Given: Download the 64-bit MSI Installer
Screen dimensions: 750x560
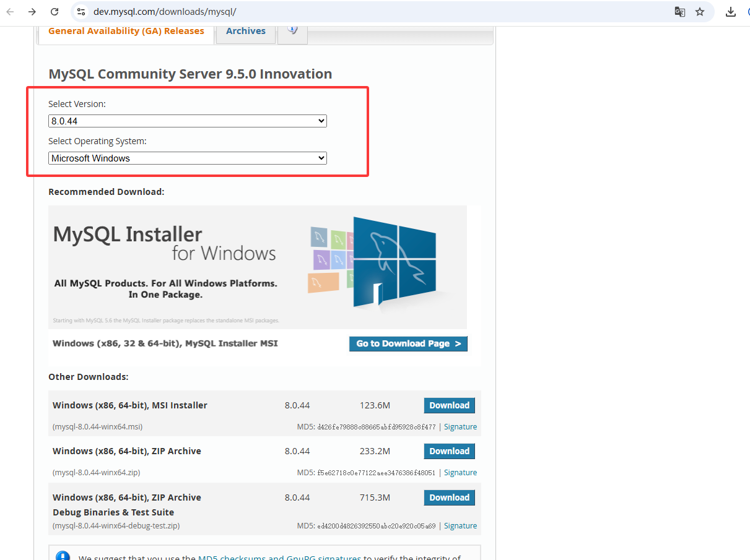Looking at the screenshot, I should point(449,405).
